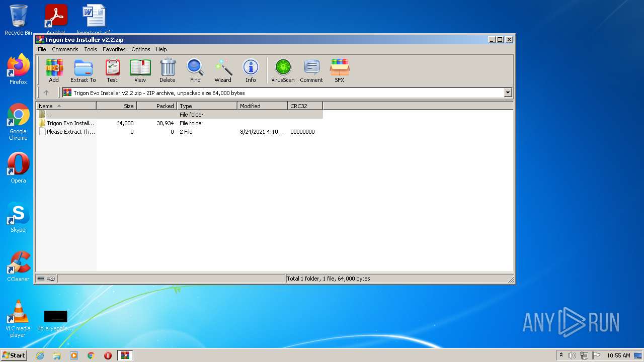
Task: Sort list by CRC32 column
Action: pos(305,106)
